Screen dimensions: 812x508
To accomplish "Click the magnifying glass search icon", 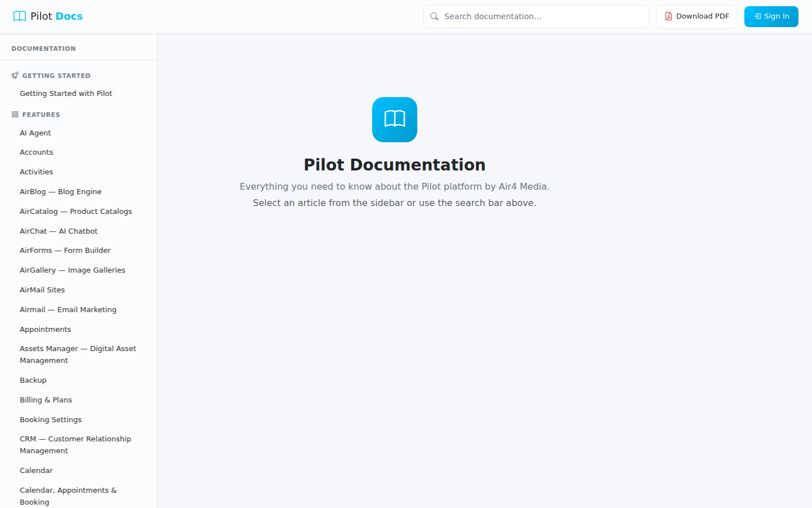I will [x=434, y=16].
